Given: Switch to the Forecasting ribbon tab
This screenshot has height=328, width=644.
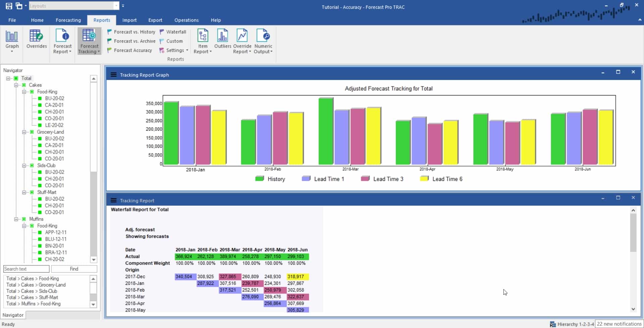Looking at the screenshot, I should (68, 20).
